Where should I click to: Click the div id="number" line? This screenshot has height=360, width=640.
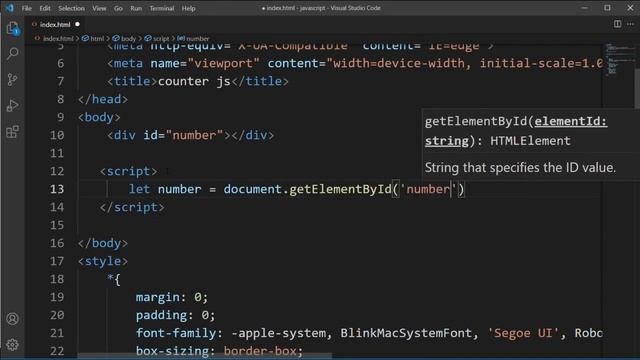pos(190,136)
